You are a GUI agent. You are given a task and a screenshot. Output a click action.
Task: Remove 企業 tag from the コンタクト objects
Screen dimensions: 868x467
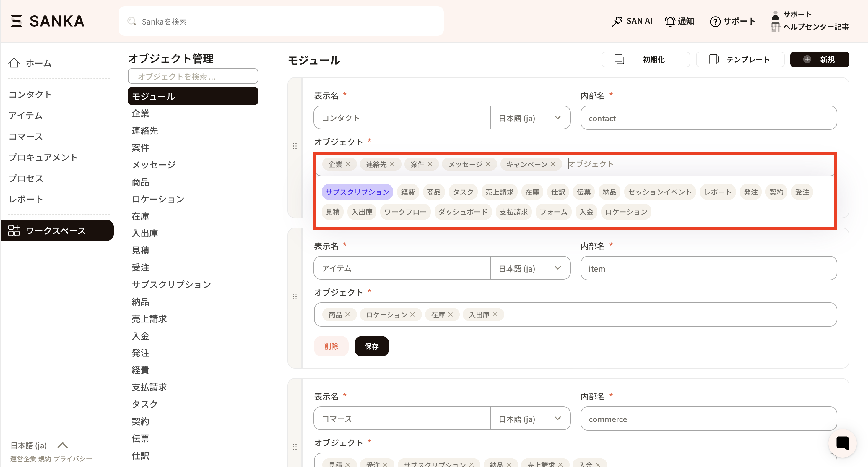click(x=348, y=164)
